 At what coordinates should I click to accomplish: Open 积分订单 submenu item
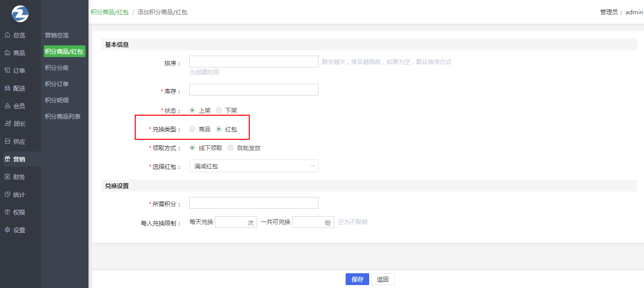pos(57,84)
